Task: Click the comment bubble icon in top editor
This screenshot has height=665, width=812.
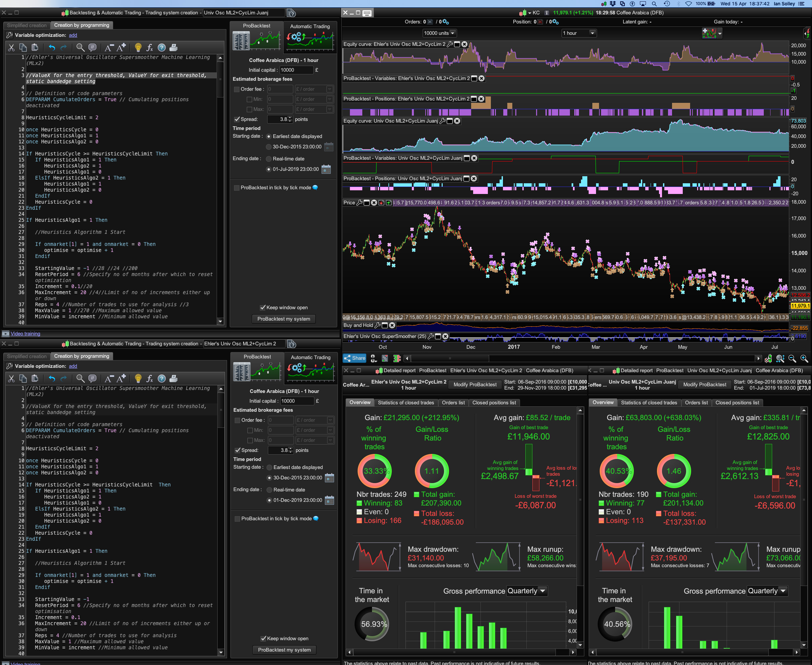Action: [92, 48]
